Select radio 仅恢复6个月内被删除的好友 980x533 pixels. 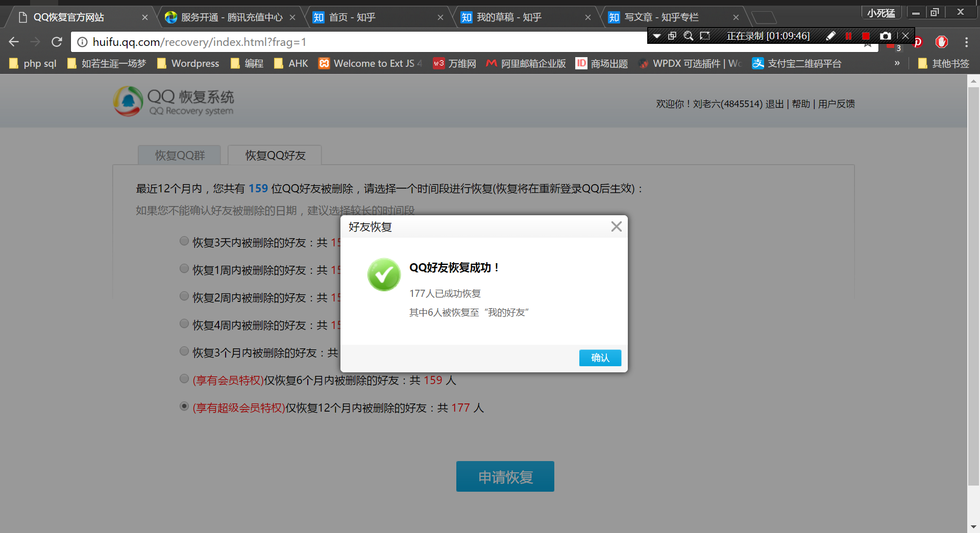pyautogui.click(x=184, y=379)
